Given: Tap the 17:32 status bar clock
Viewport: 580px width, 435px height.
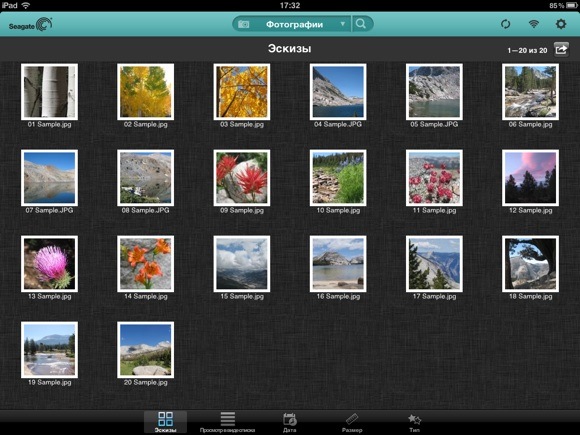Looking at the screenshot, I should [x=290, y=5].
